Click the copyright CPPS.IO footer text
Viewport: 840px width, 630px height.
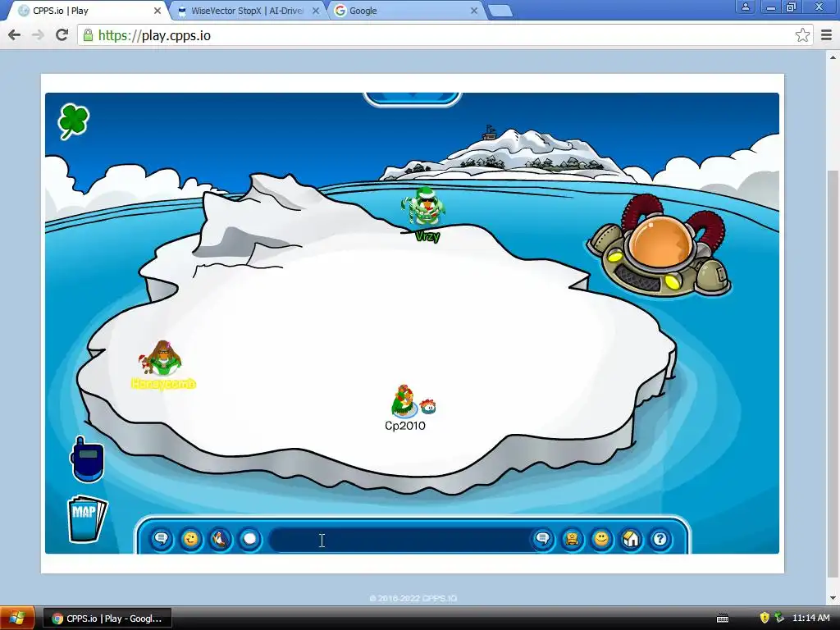click(x=413, y=598)
